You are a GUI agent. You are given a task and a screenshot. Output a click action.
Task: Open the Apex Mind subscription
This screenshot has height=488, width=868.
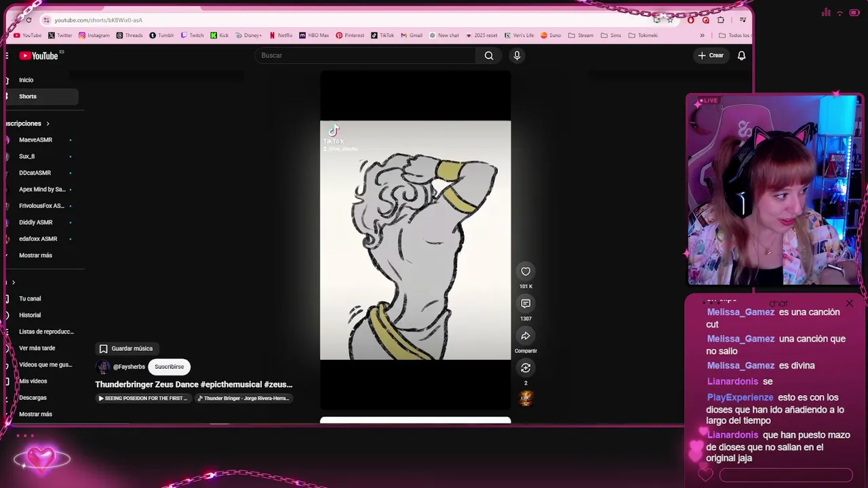pos(42,189)
